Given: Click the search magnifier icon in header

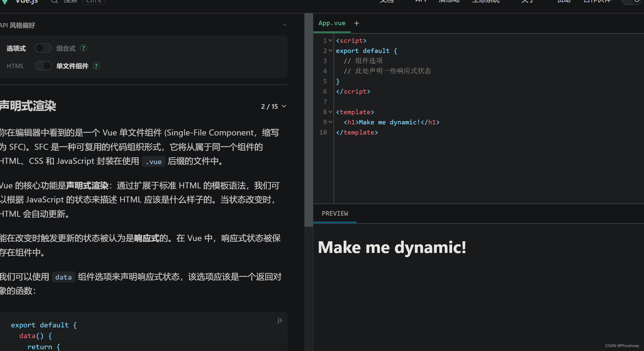Looking at the screenshot, I should coord(54,1).
